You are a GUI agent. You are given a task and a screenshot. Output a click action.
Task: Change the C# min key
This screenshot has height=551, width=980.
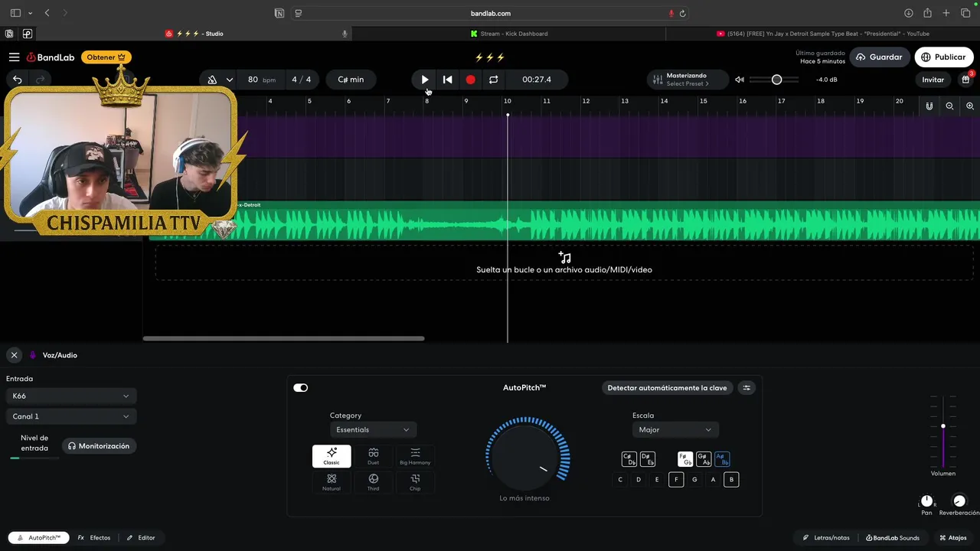(351, 80)
